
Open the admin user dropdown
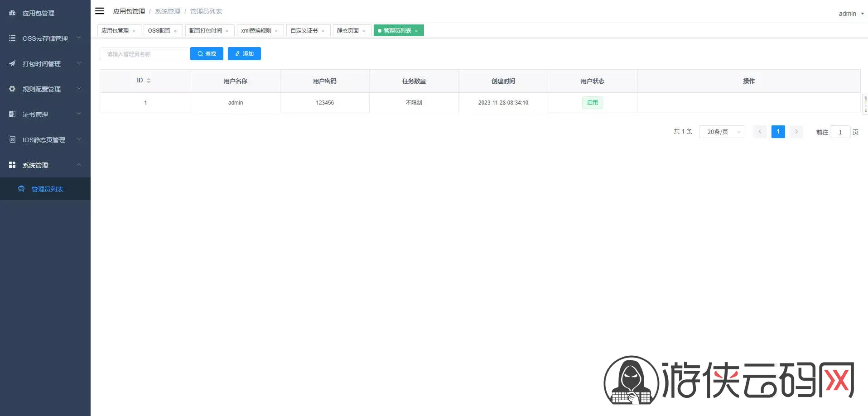tap(851, 14)
